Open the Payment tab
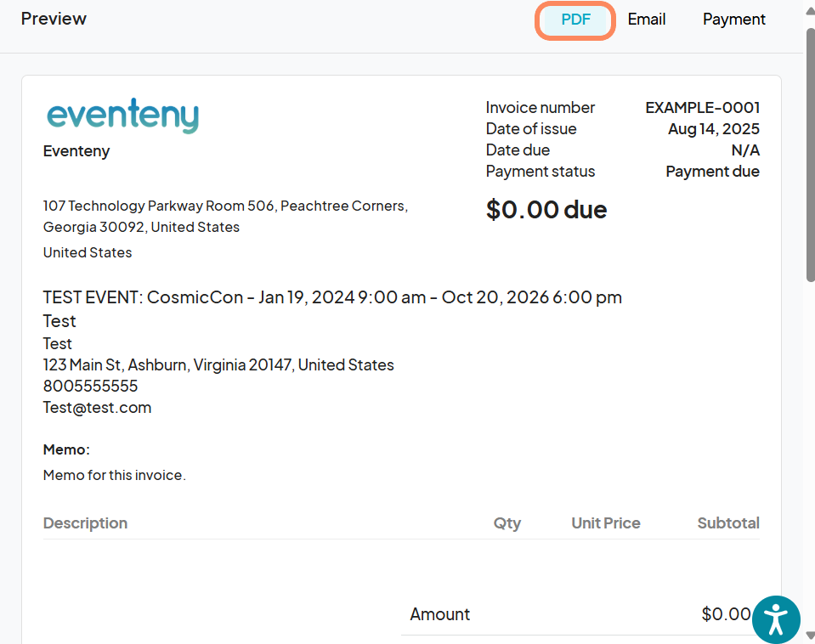815x644 pixels. click(x=733, y=20)
